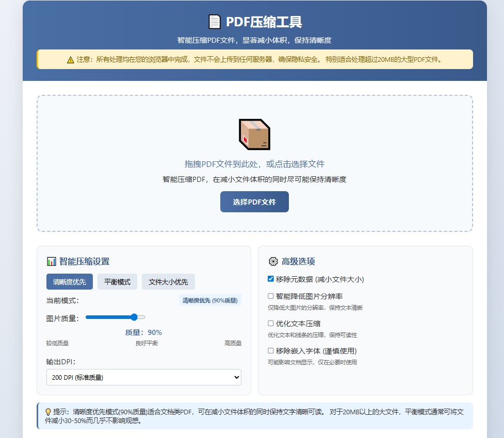Click the 高质量 label under the slider

coord(233,343)
